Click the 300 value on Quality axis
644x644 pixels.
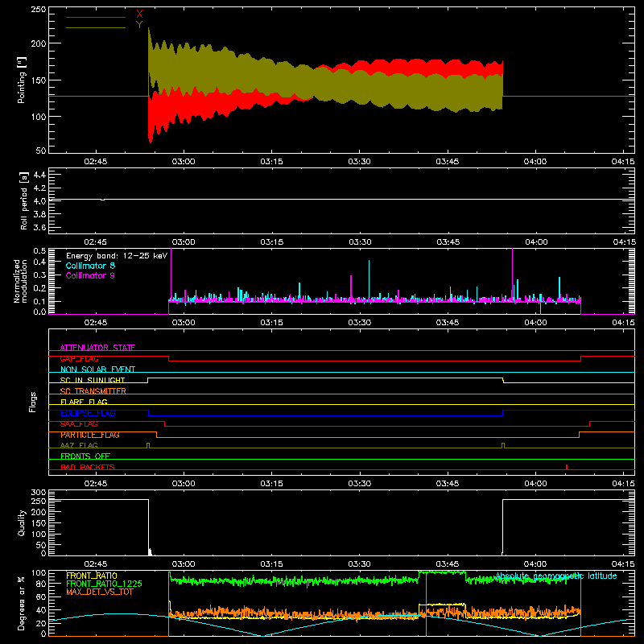[39, 493]
